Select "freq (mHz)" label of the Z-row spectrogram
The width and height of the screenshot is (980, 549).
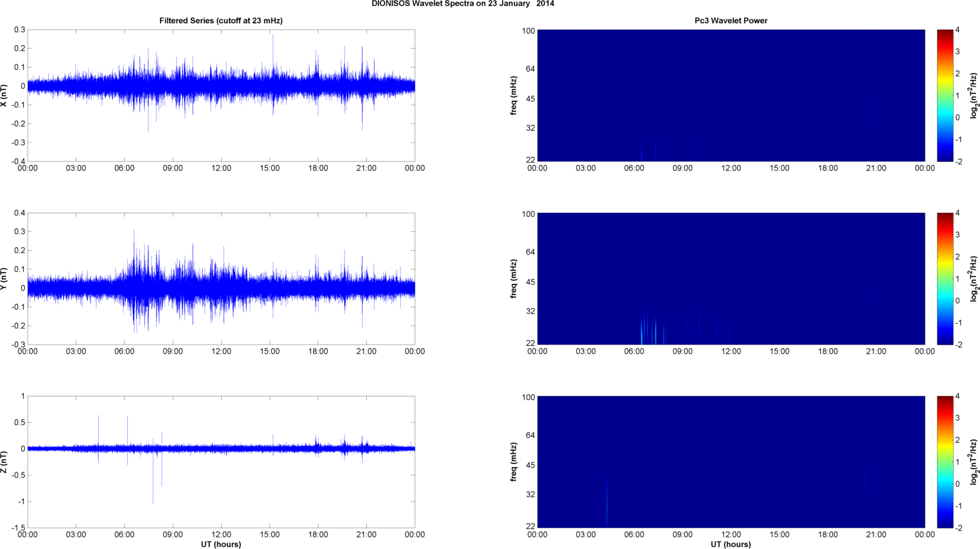click(514, 462)
